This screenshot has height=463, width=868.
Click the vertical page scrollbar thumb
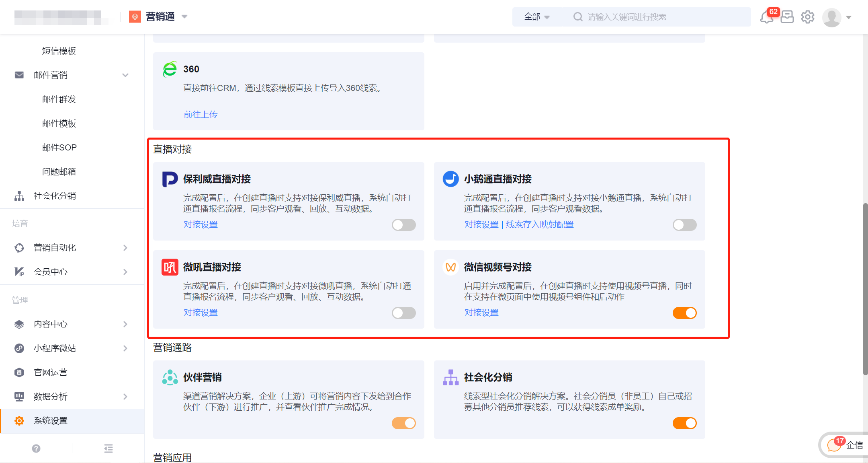865,290
